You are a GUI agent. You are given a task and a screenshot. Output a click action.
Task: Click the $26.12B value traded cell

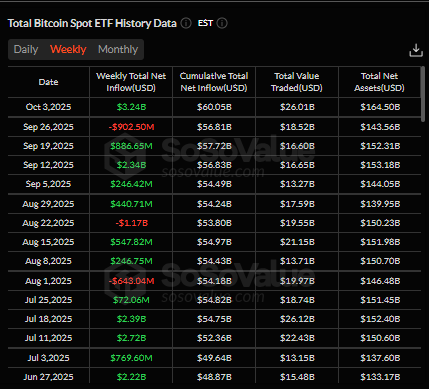pyautogui.click(x=297, y=319)
